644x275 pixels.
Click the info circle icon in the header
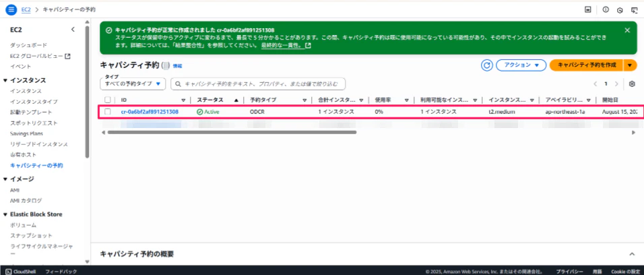point(606,9)
